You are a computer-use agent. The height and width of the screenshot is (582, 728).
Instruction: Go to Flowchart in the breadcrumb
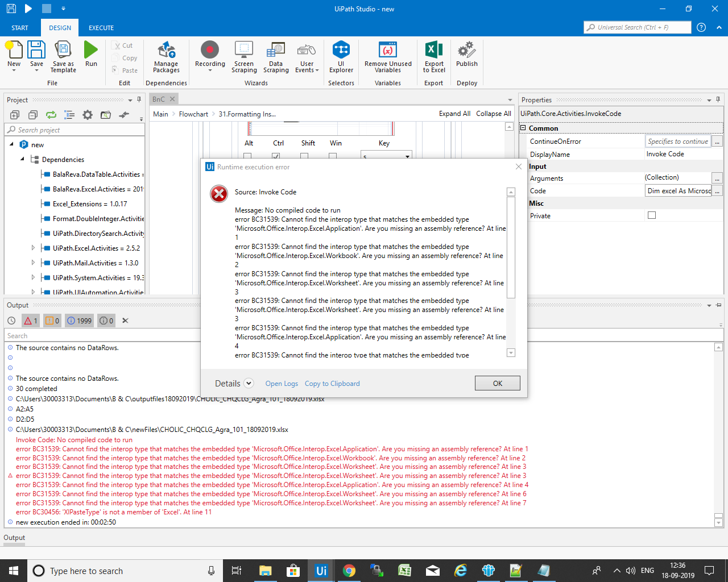click(x=193, y=114)
